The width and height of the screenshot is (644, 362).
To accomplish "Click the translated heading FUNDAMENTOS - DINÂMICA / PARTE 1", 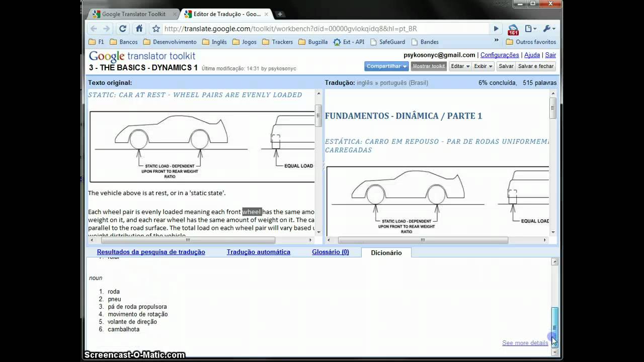I will pos(404,116).
